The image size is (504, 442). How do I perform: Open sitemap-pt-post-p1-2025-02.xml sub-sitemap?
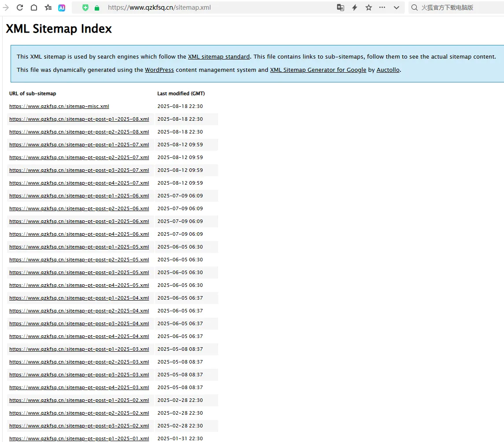pyautogui.click(x=79, y=400)
